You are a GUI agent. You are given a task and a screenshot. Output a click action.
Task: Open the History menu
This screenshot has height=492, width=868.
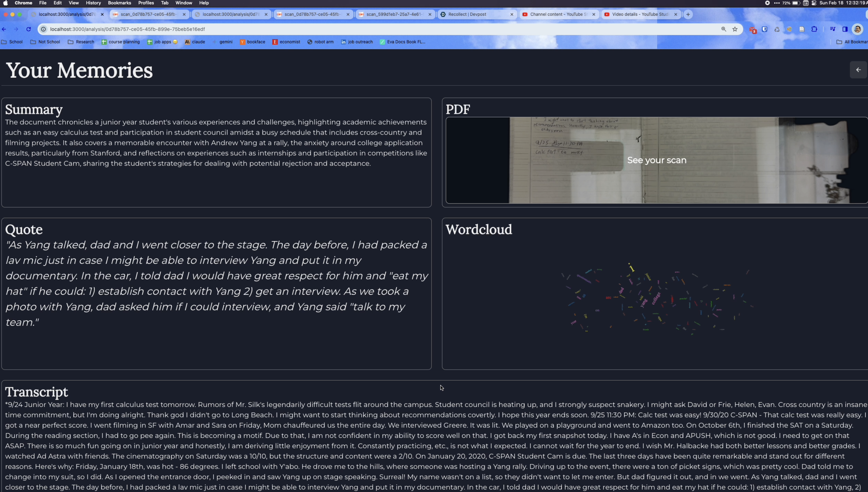[x=93, y=3]
